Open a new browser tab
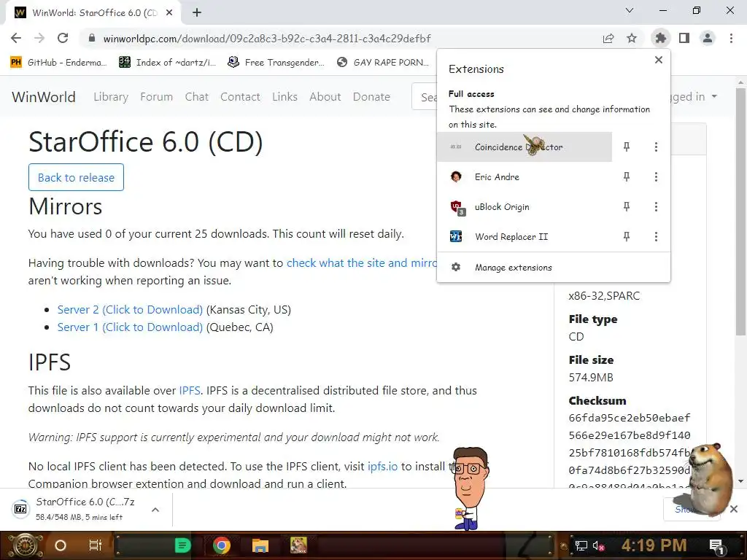Viewport: 747px width, 560px height. point(197,13)
